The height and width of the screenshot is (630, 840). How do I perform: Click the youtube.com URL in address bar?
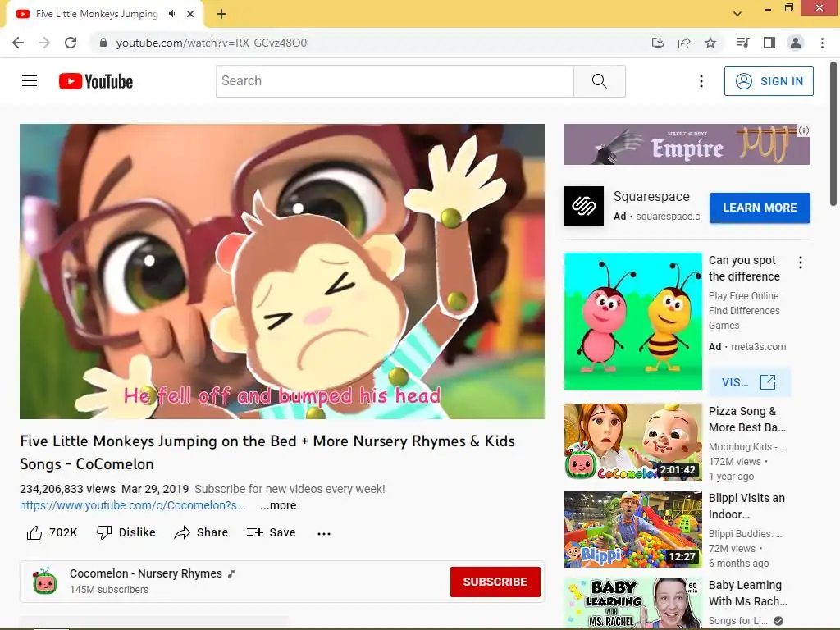tap(212, 43)
